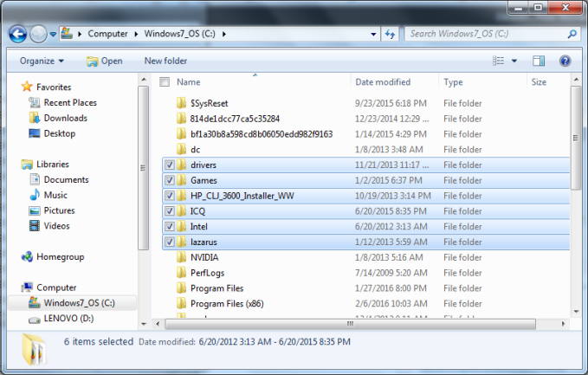Uncheck the HP_CLJ_3600_Installer_WW checkbox
Screen dimensions: 588x375
(170, 196)
